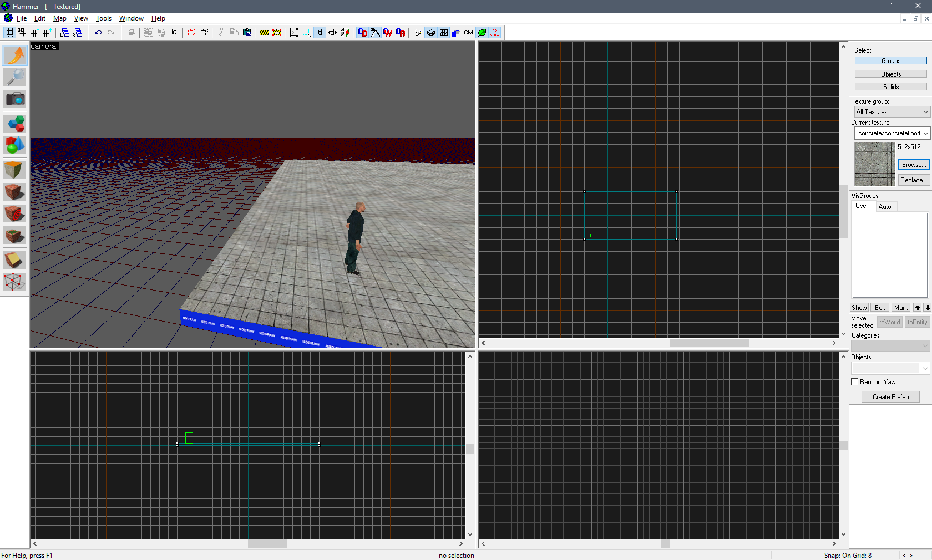The width and height of the screenshot is (932, 560).
Task: Click the Objects select button
Action: 891,74
